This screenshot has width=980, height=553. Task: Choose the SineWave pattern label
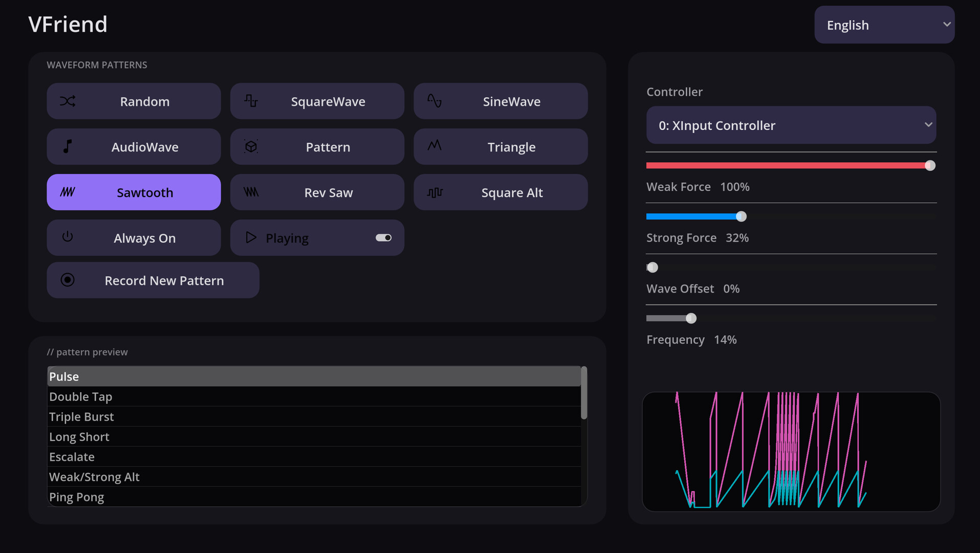tap(512, 101)
